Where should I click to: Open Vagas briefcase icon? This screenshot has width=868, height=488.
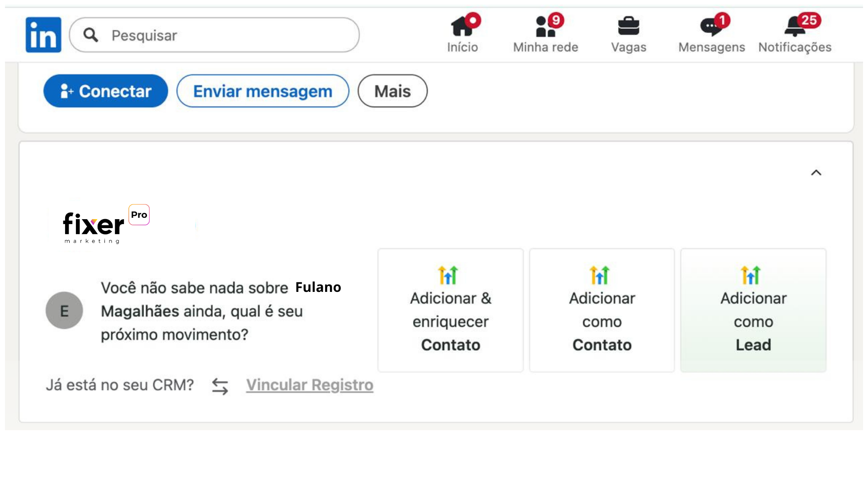pyautogui.click(x=628, y=26)
